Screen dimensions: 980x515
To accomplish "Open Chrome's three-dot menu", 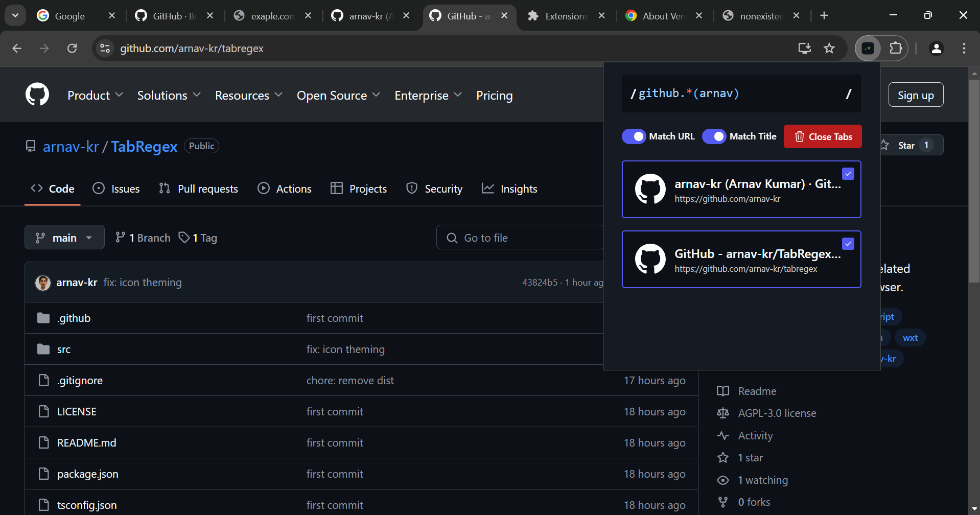I will click(964, 49).
